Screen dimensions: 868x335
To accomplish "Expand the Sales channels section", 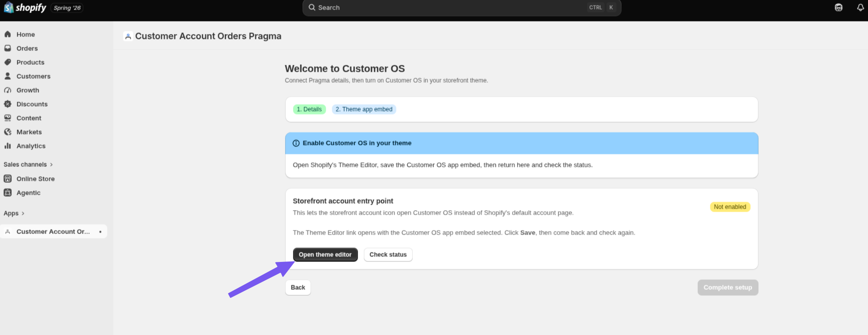I will click(28, 165).
